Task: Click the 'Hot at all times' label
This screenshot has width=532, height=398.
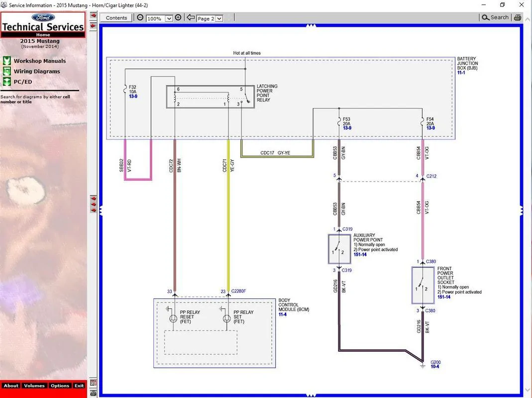Action: [247, 53]
